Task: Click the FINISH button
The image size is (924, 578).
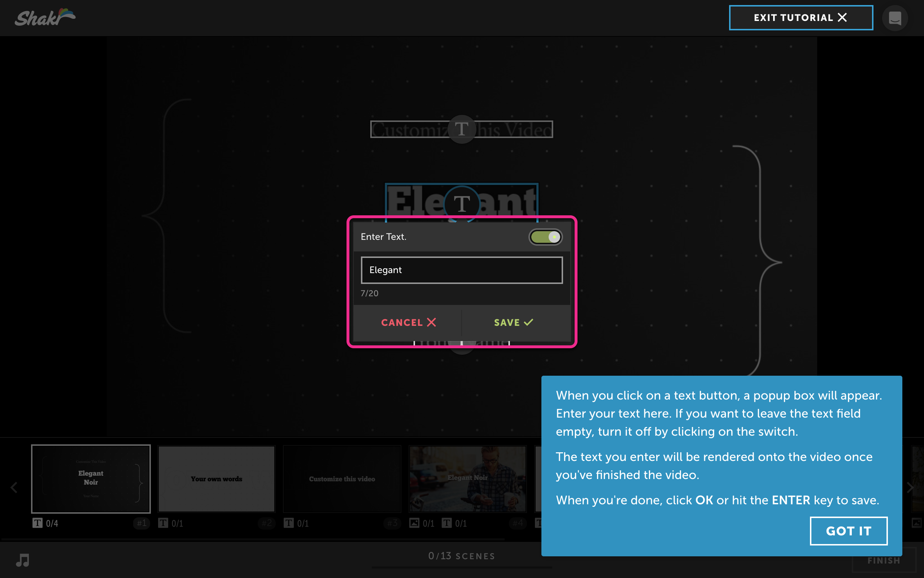Action: coord(884,560)
